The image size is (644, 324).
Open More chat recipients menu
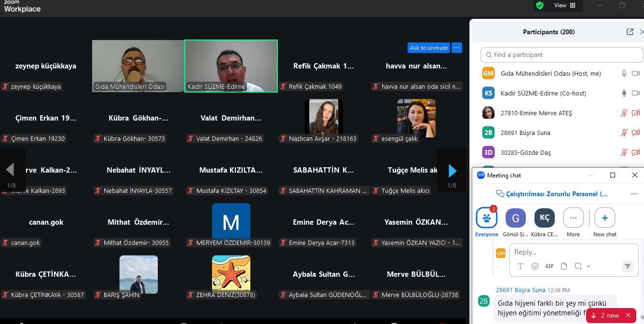pyautogui.click(x=573, y=222)
